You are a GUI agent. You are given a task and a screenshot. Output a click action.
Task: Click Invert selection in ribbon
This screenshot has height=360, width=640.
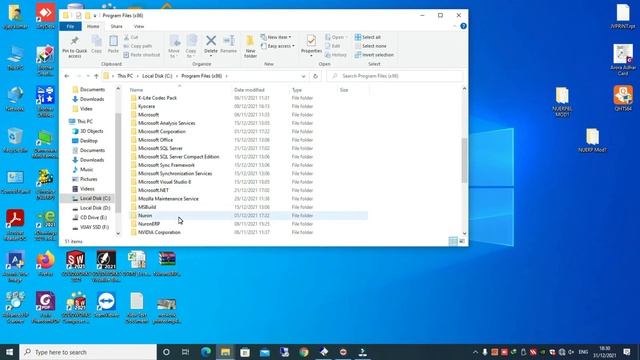tap(374, 55)
